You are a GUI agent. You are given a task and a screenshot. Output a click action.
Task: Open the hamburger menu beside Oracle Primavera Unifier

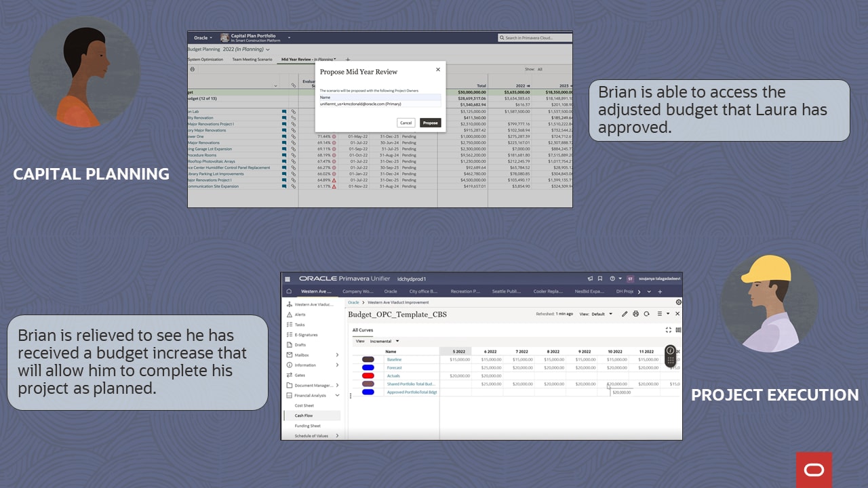pos(288,279)
